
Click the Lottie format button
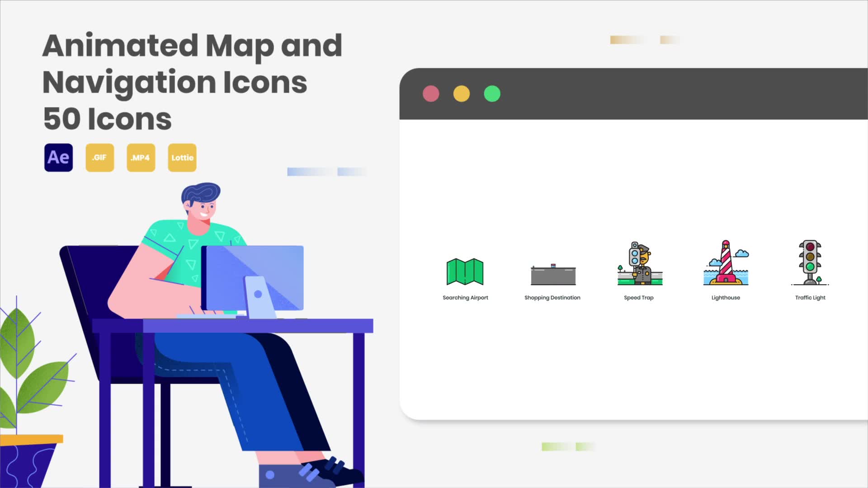183,157
